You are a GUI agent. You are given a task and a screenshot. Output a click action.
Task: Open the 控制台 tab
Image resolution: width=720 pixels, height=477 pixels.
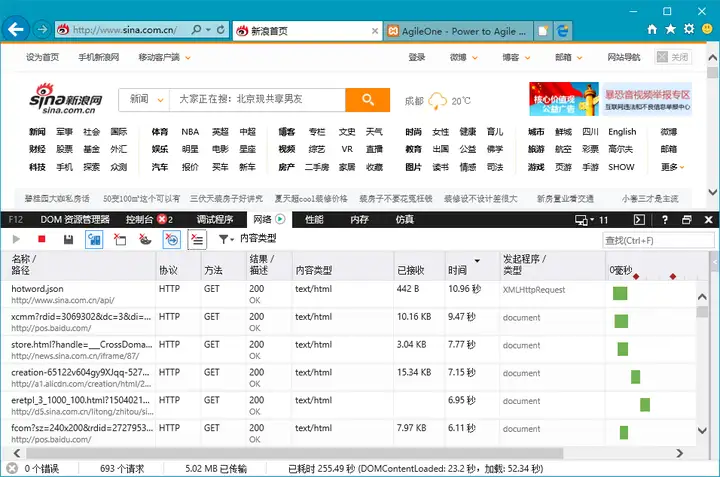click(x=149, y=219)
